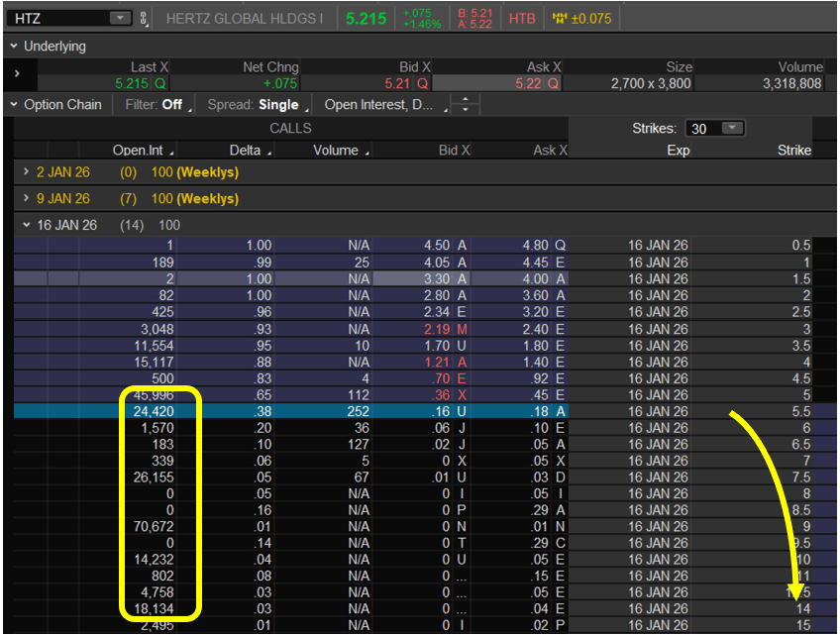The height and width of the screenshot is (636, 840).
Task: Click open interest 70,672 for strike 9
Action: (154, 527)
